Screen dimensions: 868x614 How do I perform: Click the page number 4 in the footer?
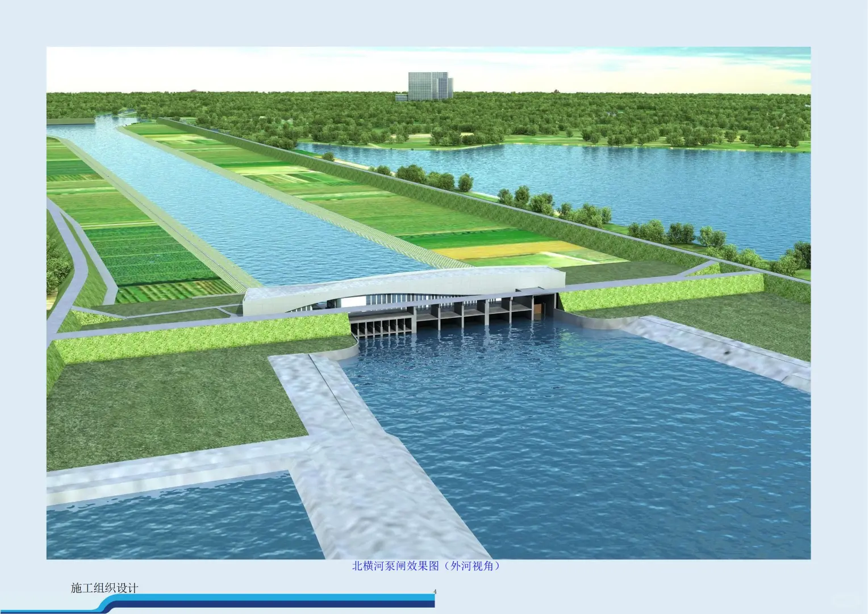(435, 592)
